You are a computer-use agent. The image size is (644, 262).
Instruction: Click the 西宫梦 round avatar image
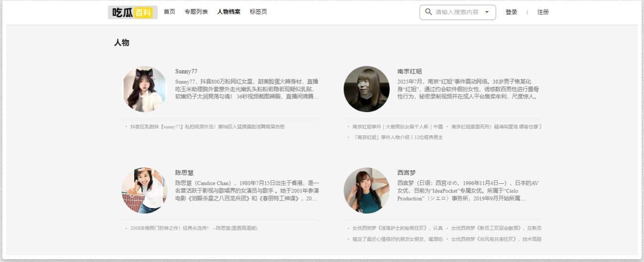366,190
